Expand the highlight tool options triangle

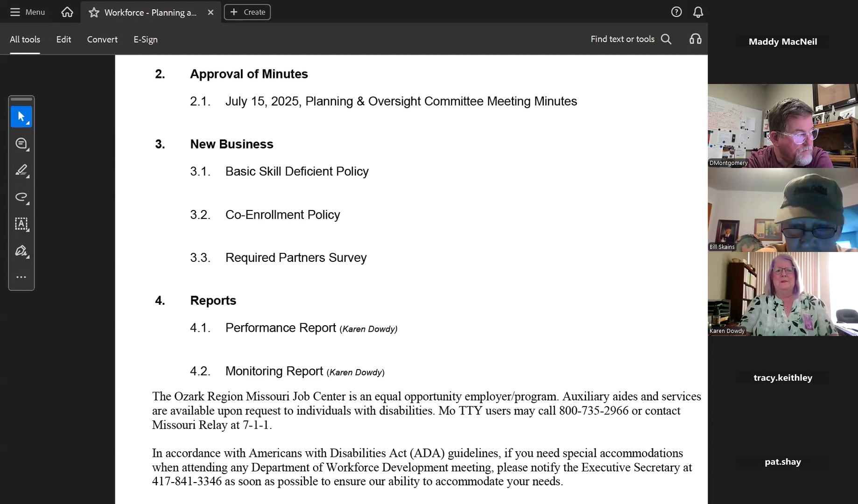(27, 177)
